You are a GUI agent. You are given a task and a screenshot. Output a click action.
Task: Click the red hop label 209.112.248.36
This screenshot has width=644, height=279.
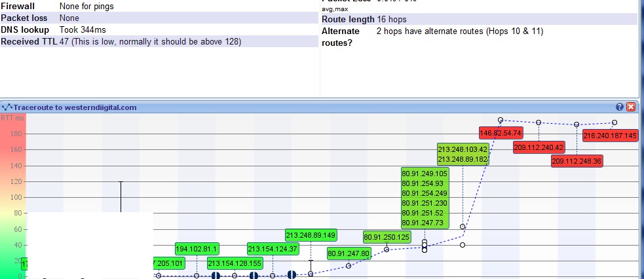(x=577, y=161)
